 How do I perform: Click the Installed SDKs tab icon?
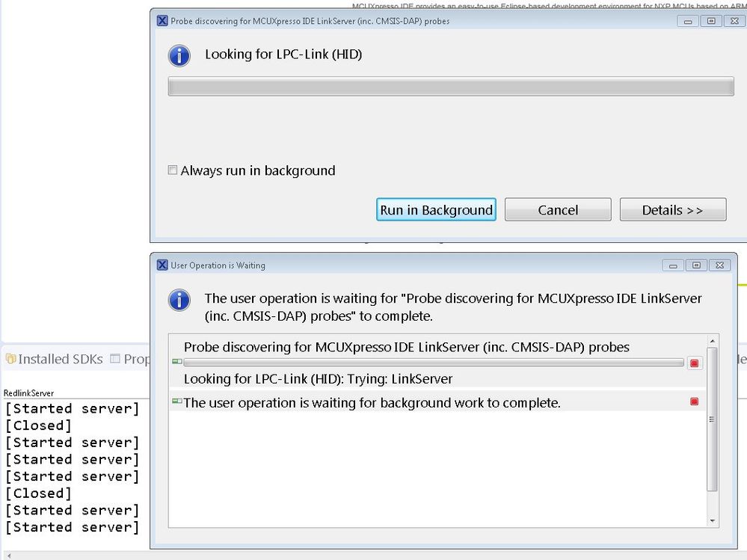[x=10, y=359]
